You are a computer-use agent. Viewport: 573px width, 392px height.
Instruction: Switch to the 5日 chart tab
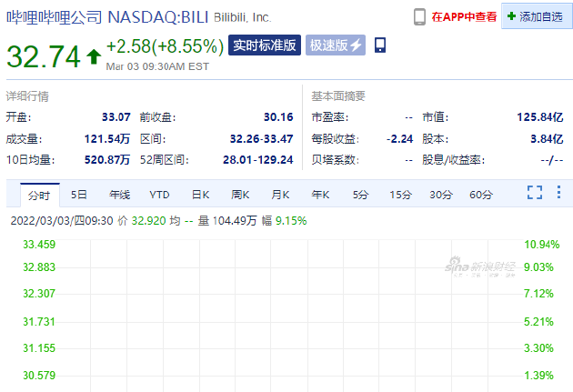pyautogui.click(x=79, y=195)
